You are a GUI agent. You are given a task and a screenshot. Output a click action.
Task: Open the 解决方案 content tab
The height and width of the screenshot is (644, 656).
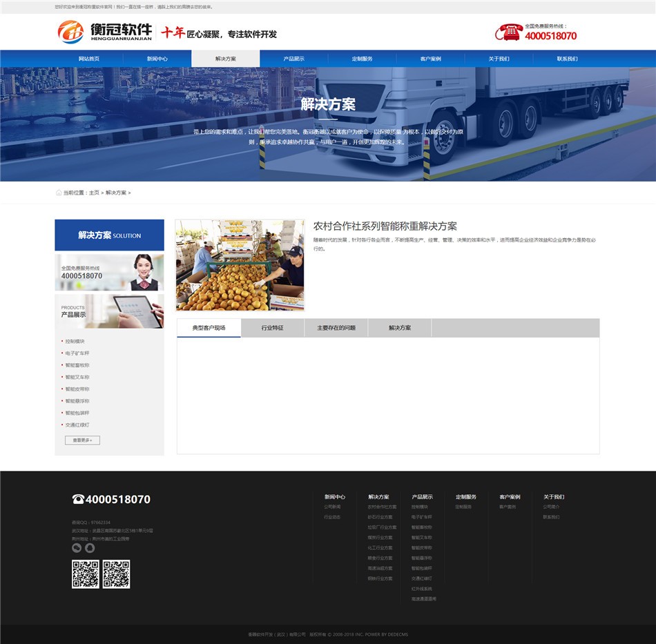[400, 328]
